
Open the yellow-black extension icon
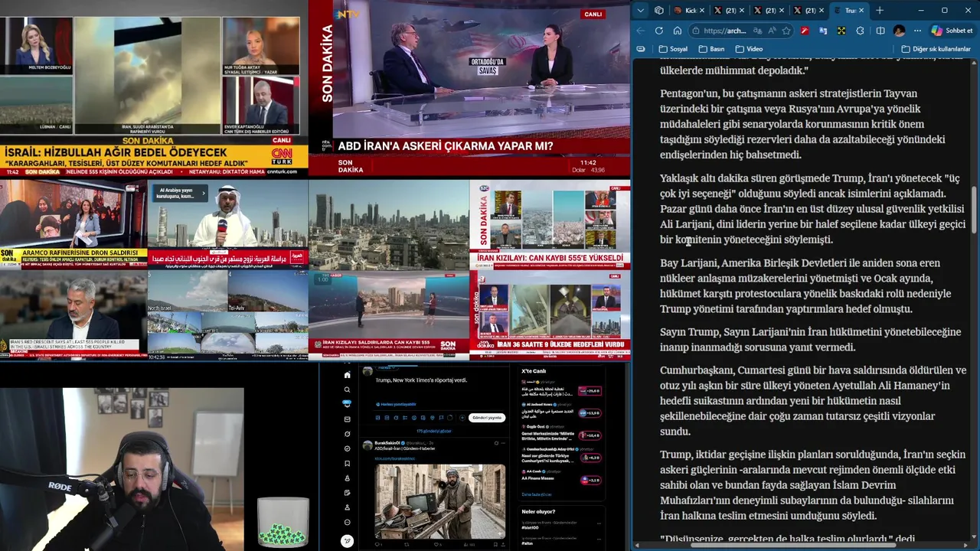click(x=841, y=31)
